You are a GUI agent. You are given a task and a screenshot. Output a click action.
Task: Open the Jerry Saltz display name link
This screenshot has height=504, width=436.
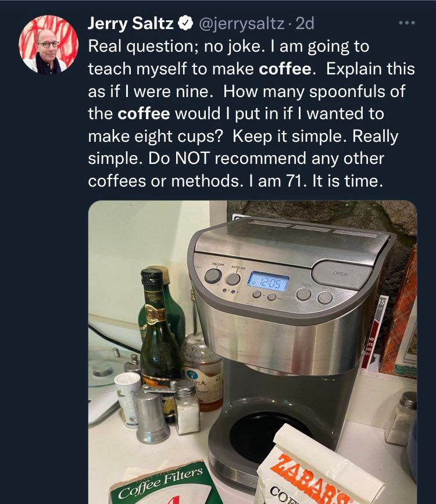131,23
